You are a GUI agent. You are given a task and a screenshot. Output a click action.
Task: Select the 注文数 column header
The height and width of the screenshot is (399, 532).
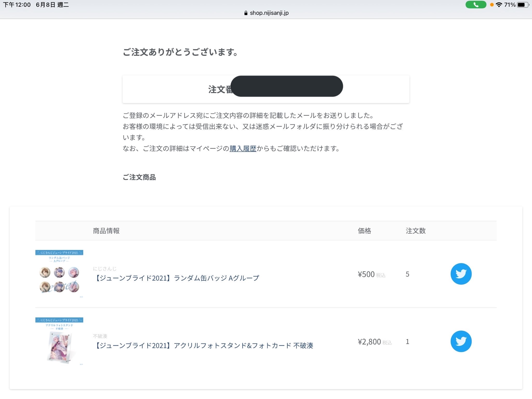pyautogui.click(x=416, y=231)
